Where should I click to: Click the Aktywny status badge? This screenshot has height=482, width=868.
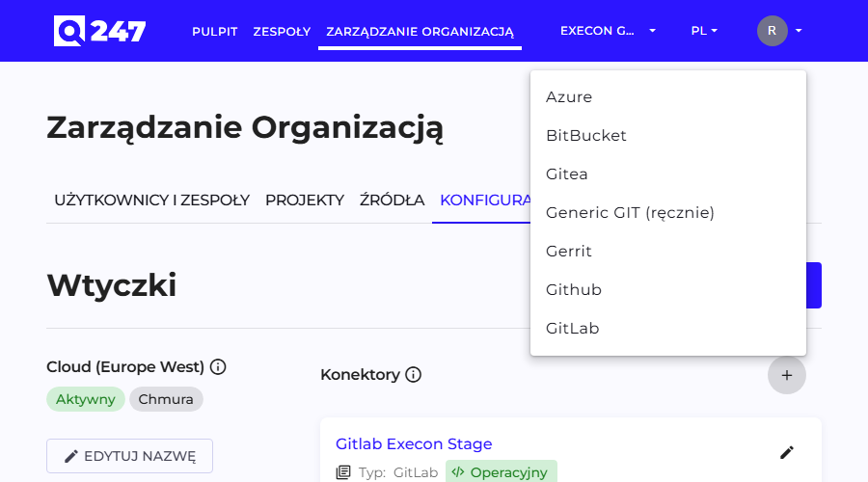[86, 399]
